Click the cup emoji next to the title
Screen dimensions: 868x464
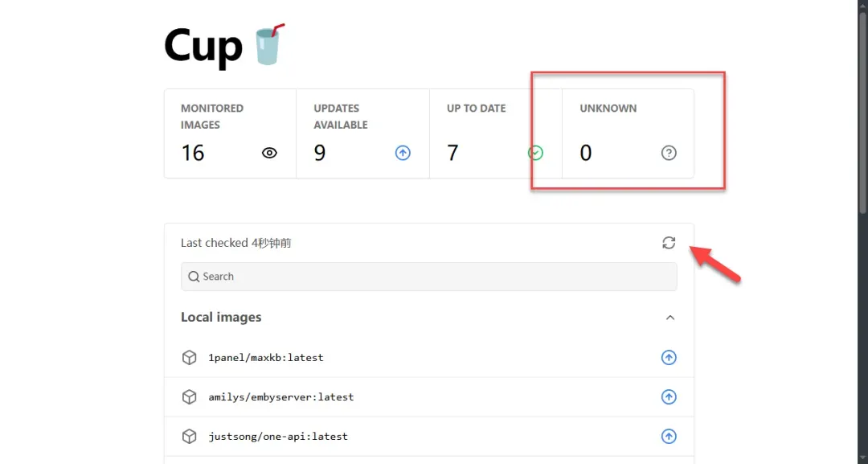[269, 44]
